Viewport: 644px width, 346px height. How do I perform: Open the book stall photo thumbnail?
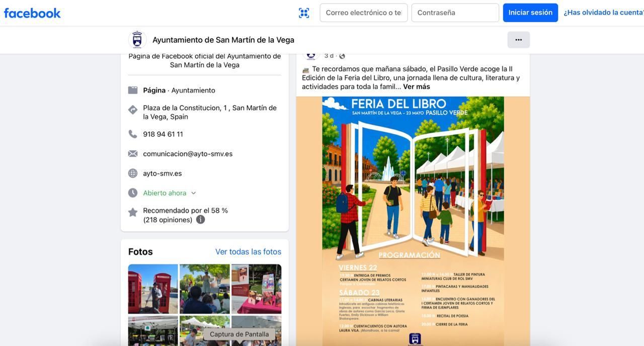(257, 289)
